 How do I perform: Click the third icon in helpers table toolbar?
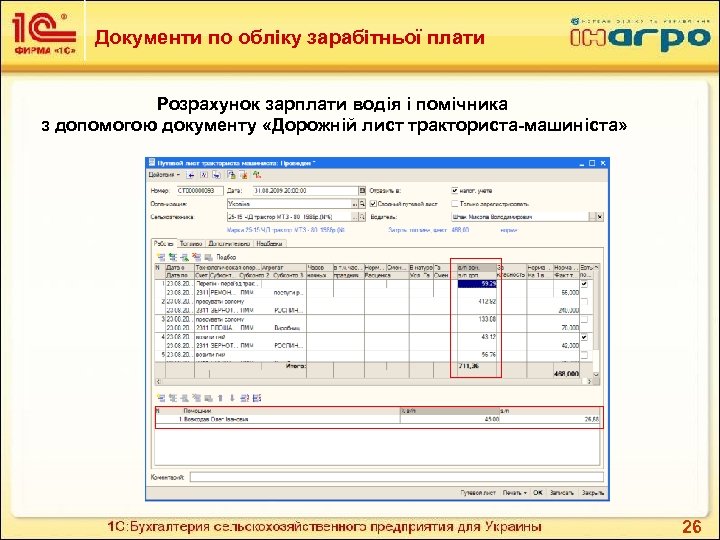click(x=185, y=398)
